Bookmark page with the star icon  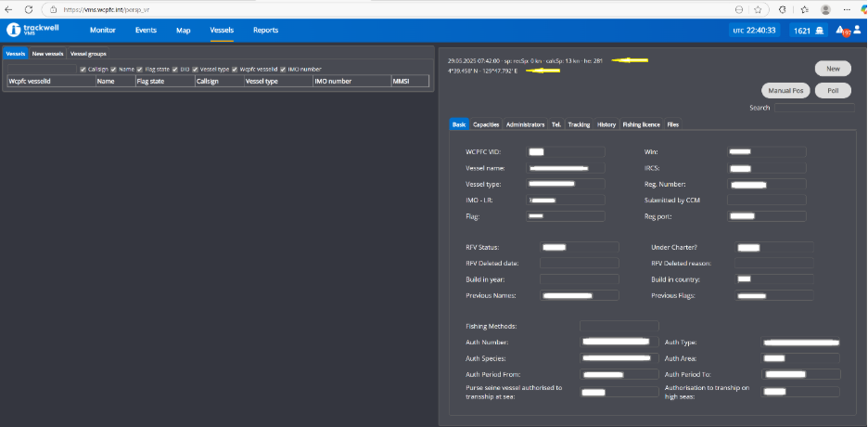[x=758, y=9]
